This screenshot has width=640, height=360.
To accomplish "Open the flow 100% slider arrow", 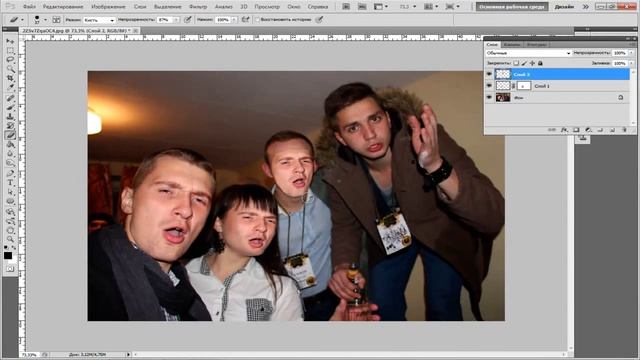I will (234, 20).
